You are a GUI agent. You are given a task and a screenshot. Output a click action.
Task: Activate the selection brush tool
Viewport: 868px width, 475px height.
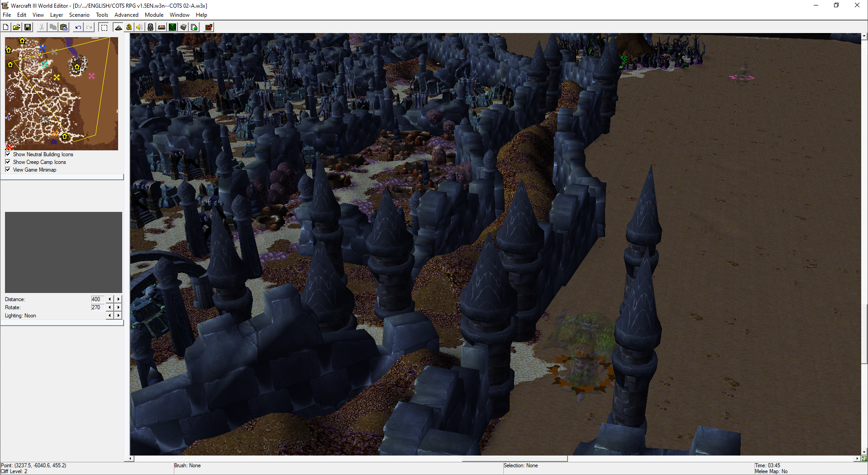click(x=104, y=27)
